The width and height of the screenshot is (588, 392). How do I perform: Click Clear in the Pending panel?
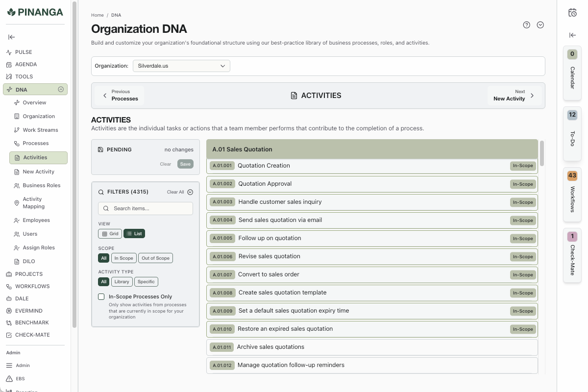tap(166, 164)
